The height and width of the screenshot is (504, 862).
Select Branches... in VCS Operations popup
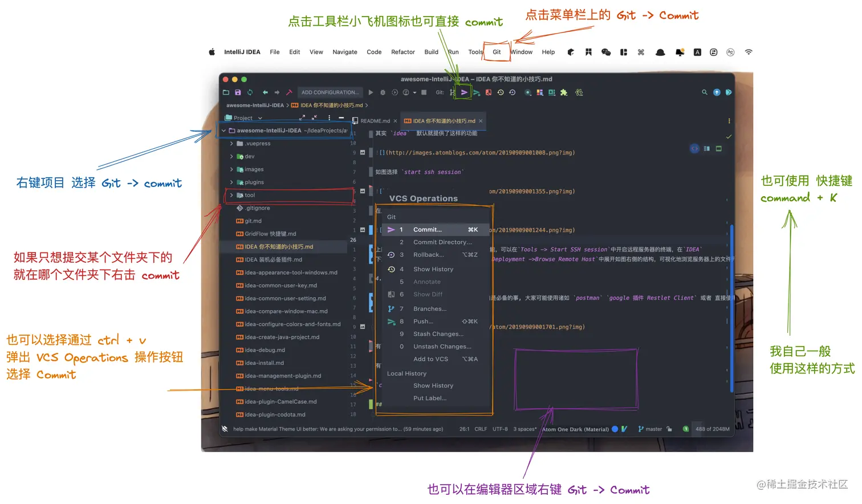(x=437, y=309)
